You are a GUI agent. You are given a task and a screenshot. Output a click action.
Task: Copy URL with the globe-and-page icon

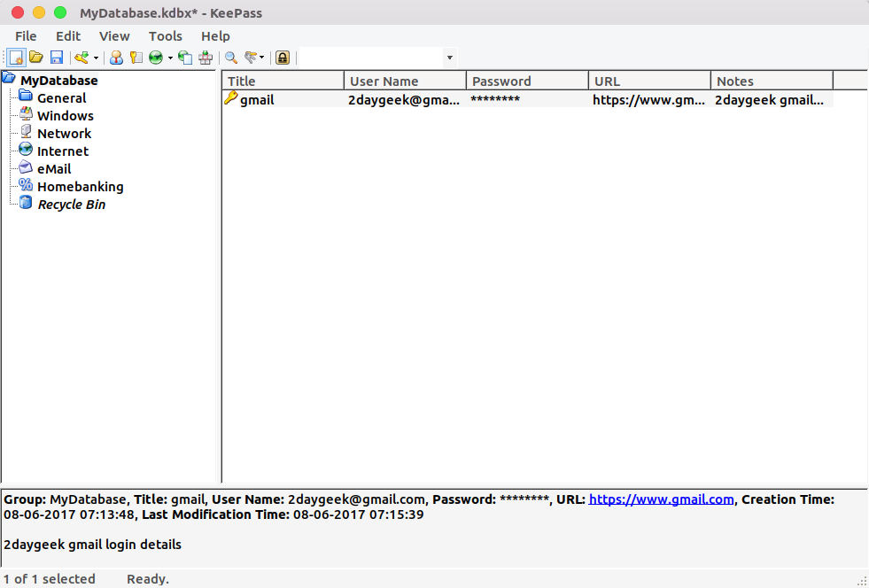click(x=185, y=58)
